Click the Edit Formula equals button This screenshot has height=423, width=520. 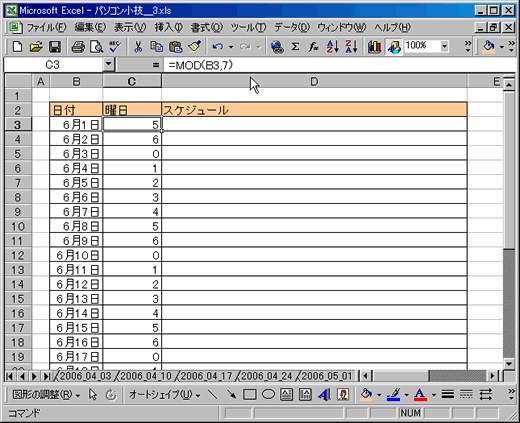(155, 65)
